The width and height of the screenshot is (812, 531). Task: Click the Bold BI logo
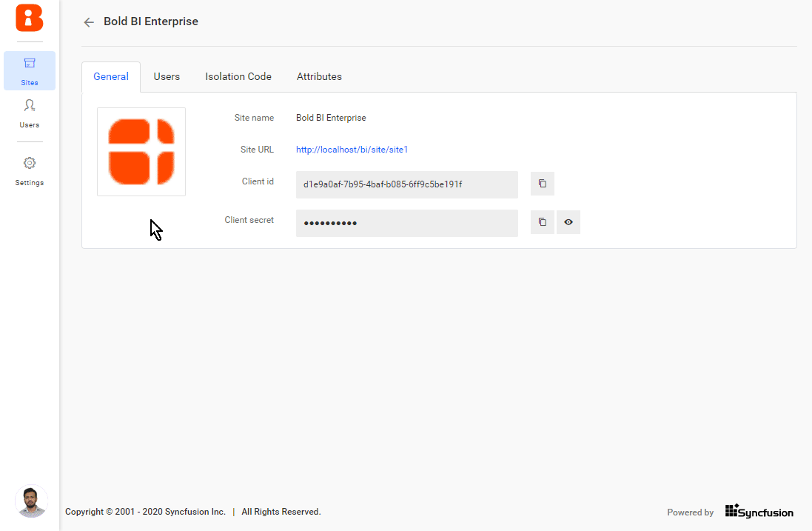(x=29, y=19)
